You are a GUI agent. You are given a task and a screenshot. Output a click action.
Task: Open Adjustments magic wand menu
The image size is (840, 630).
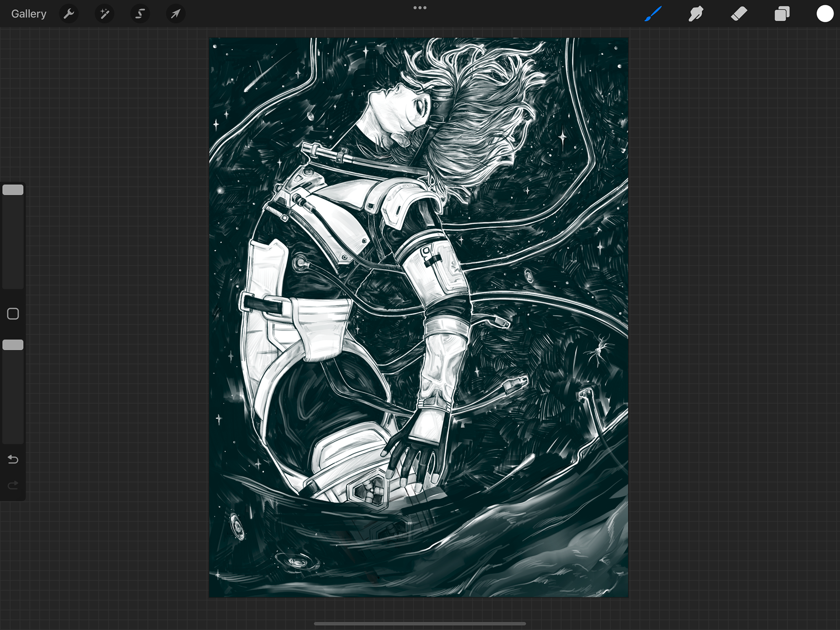pos(105,14)
